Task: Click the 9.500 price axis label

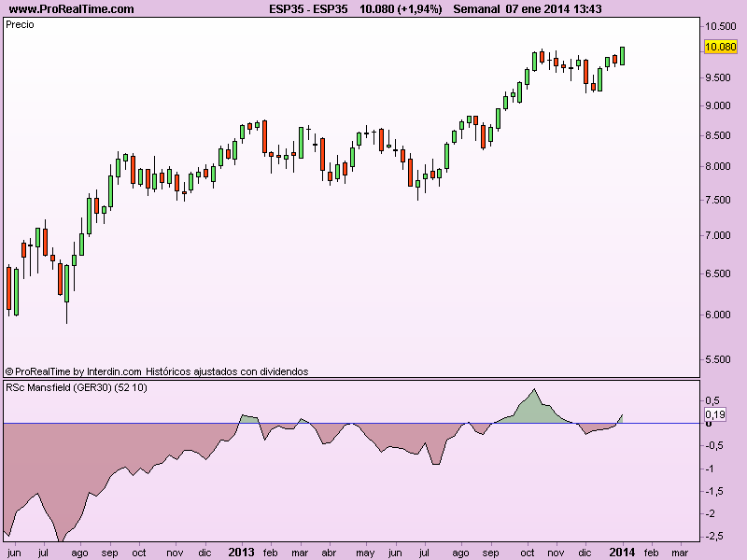Action: click(718, 77)
